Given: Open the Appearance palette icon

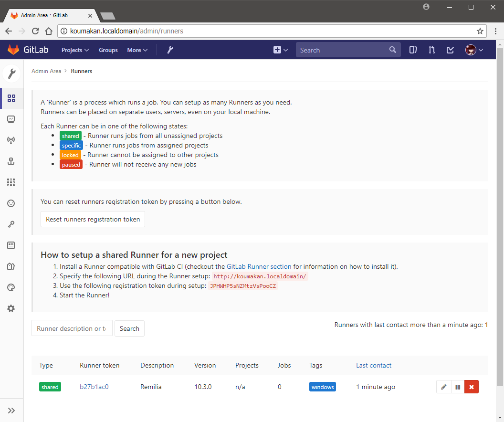Looking at the screenshot, I should tap(11, 287).
